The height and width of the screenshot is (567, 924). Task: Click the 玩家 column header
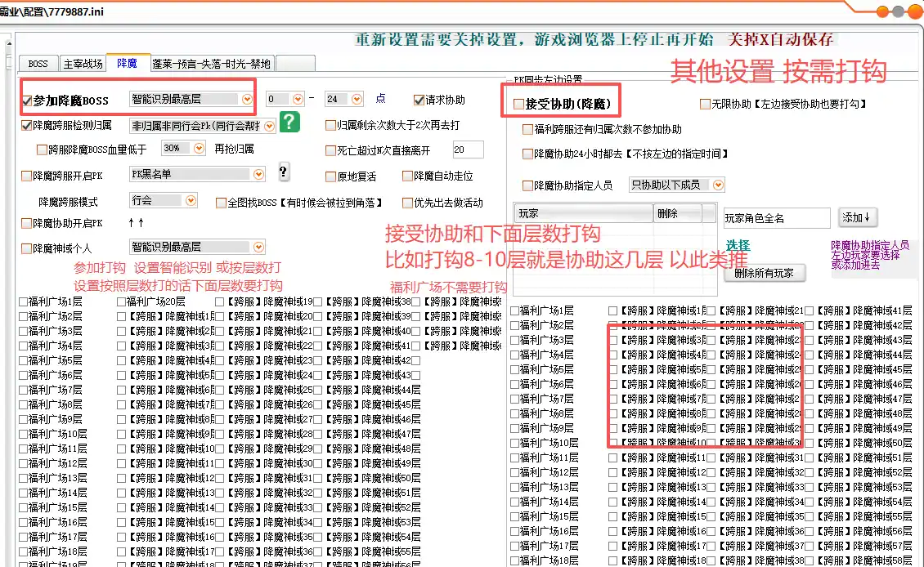pyautogui.click(x=583, y=213)
